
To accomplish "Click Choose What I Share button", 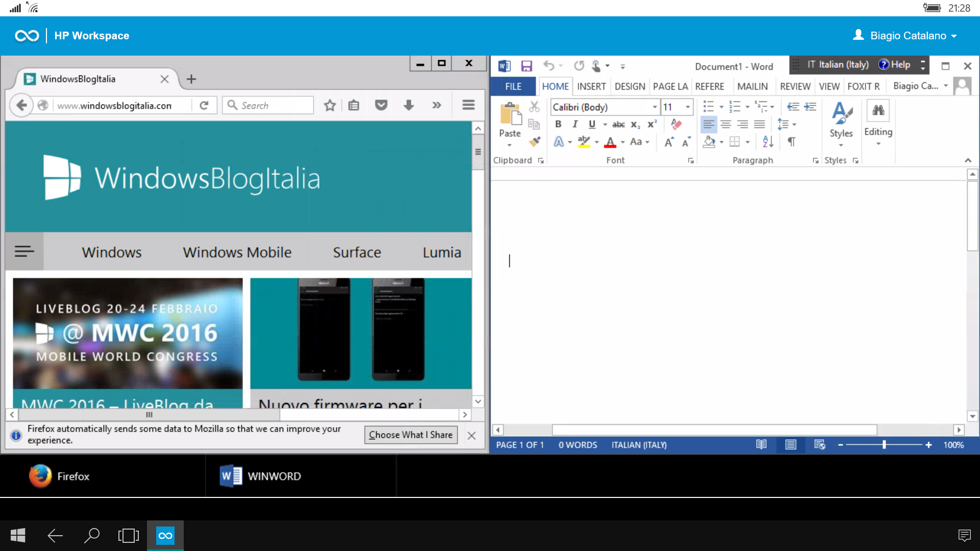I will tap(411, 435).
